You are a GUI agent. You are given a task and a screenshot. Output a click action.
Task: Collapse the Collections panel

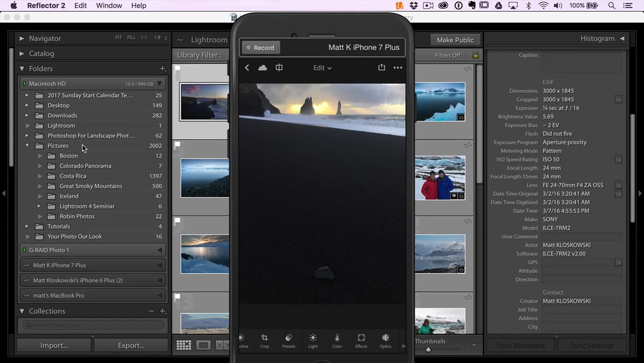coord(21,311)
